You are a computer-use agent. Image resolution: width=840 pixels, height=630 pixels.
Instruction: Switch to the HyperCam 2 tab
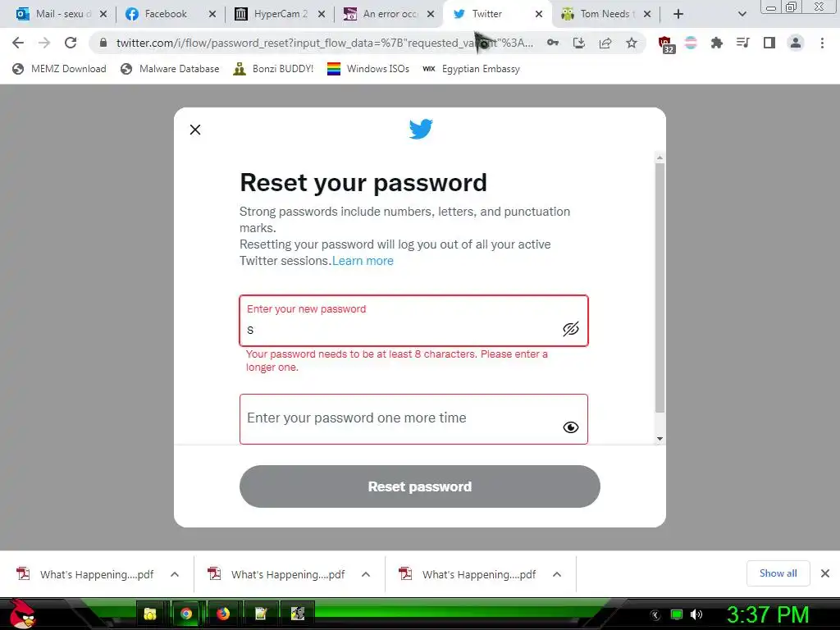point(277,14)
